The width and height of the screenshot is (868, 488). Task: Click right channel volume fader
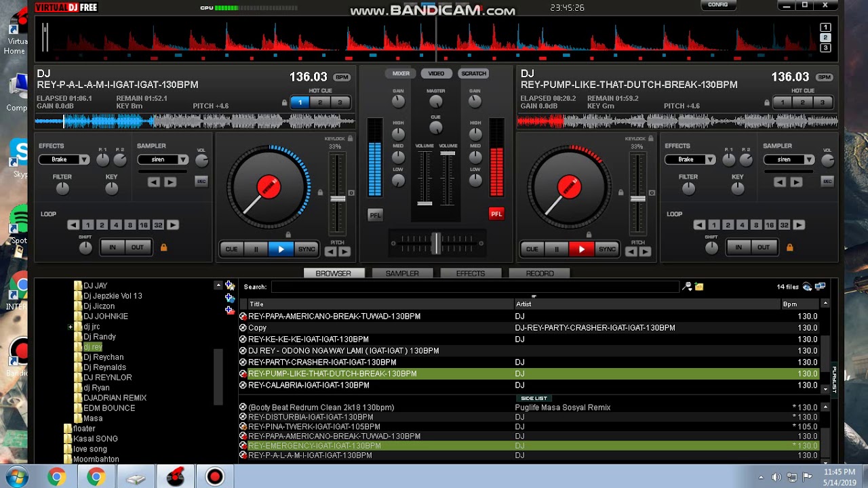448,154
